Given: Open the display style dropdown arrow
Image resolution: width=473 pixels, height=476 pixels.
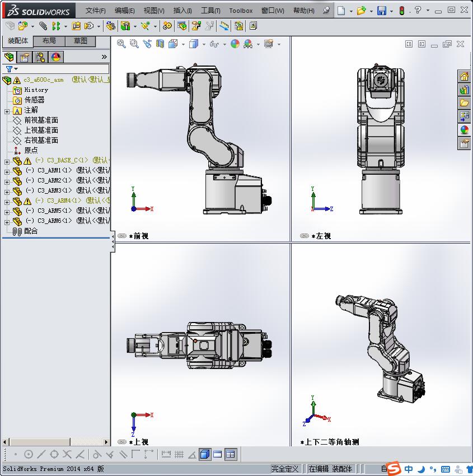Looking at the screenshot, I should point(204,44).
